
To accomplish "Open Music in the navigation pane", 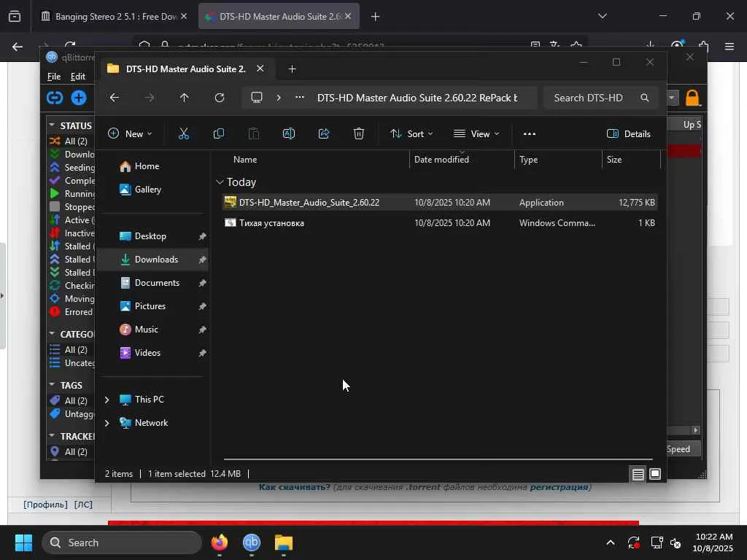I will pyautogui.click(x=153, y=330).
